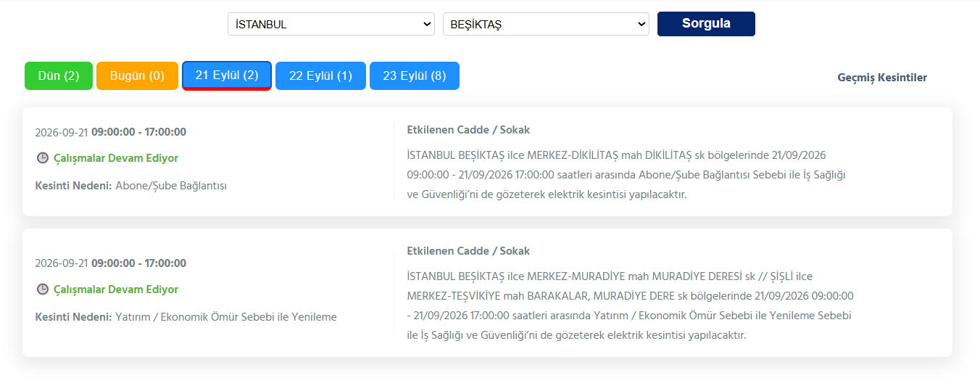Screen dimensions: 980x386
Task: Switch to the Dün (2) tab
Action: pos(59,75)
